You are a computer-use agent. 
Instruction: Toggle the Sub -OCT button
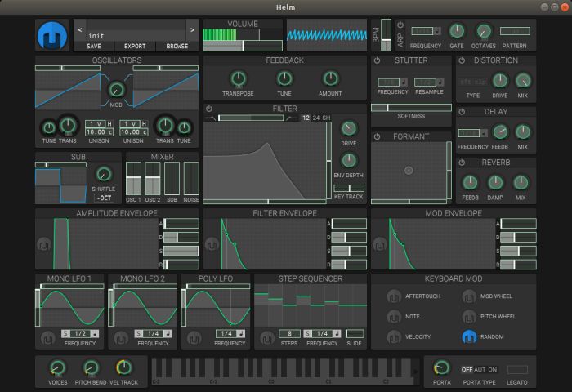(104, 198)
